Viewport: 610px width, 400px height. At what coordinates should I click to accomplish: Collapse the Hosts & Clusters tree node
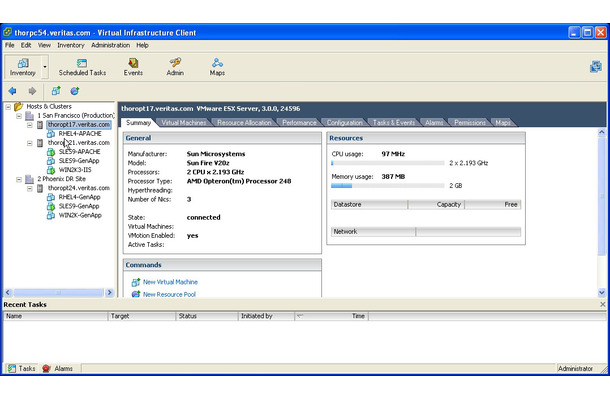8,107
